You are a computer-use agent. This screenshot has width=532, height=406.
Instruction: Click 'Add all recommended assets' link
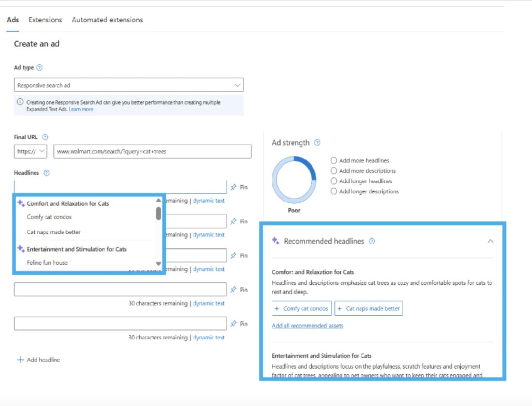(307, 325)
